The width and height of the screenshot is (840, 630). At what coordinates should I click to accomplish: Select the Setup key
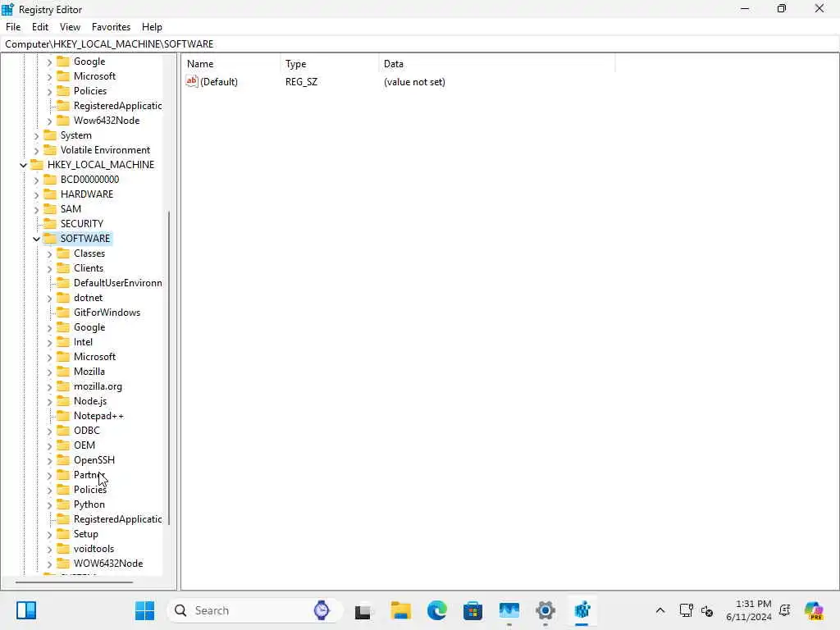pyautogui.click(x=85, y=533)
